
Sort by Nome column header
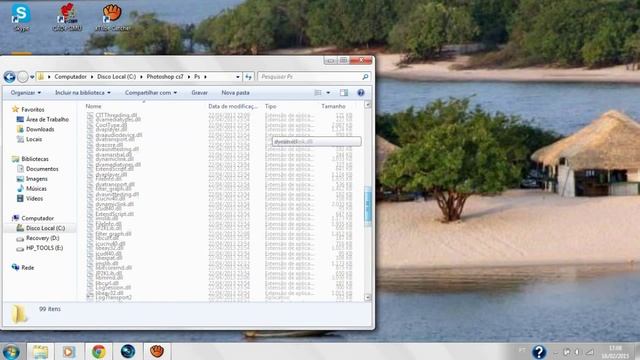point(93,106)
